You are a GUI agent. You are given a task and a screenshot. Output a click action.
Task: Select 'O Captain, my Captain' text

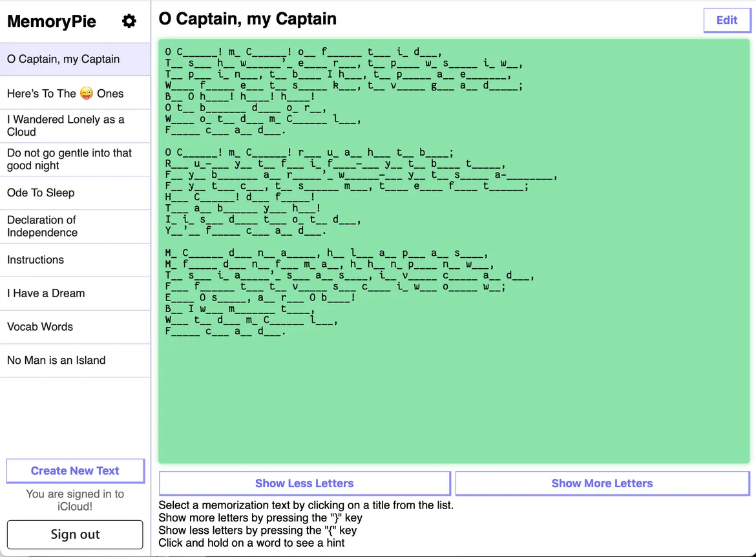[x=63, y=59]
